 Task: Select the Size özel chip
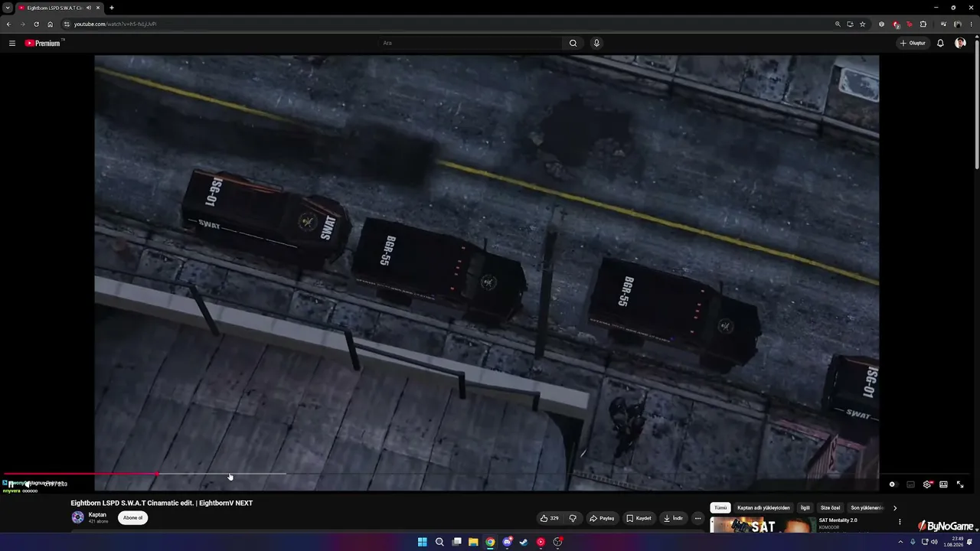[x=830, y=508]
